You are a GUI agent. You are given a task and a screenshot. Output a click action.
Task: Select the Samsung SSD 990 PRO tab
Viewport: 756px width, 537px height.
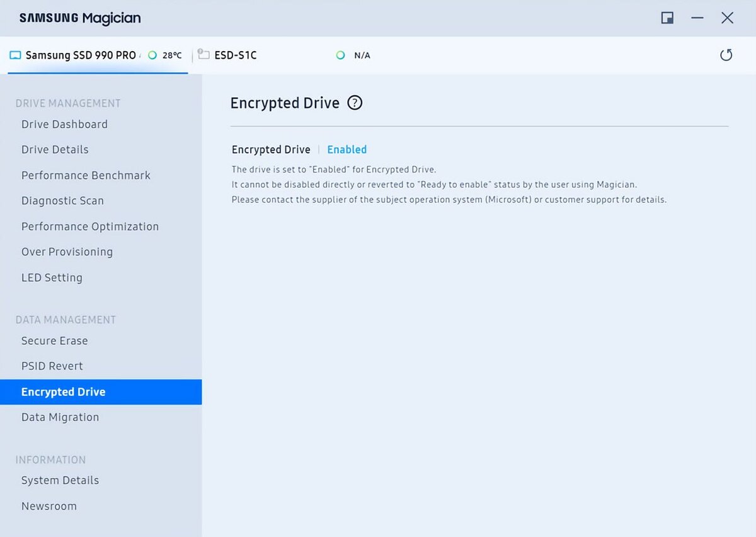(x=98, y=55)
